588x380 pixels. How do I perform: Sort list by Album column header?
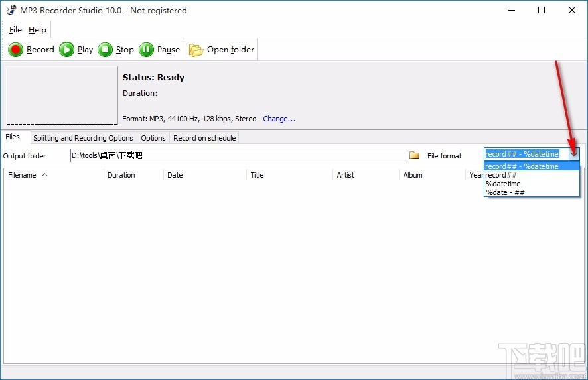pos(433,175)
